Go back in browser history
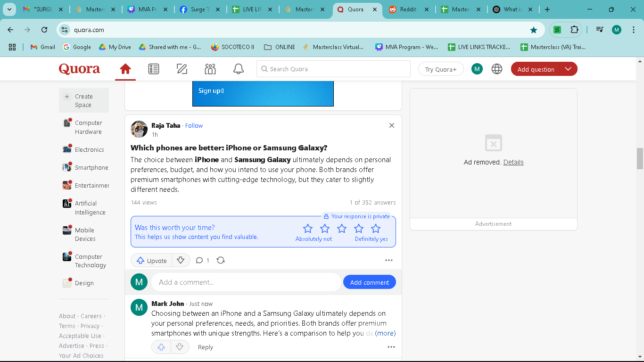 10,30
